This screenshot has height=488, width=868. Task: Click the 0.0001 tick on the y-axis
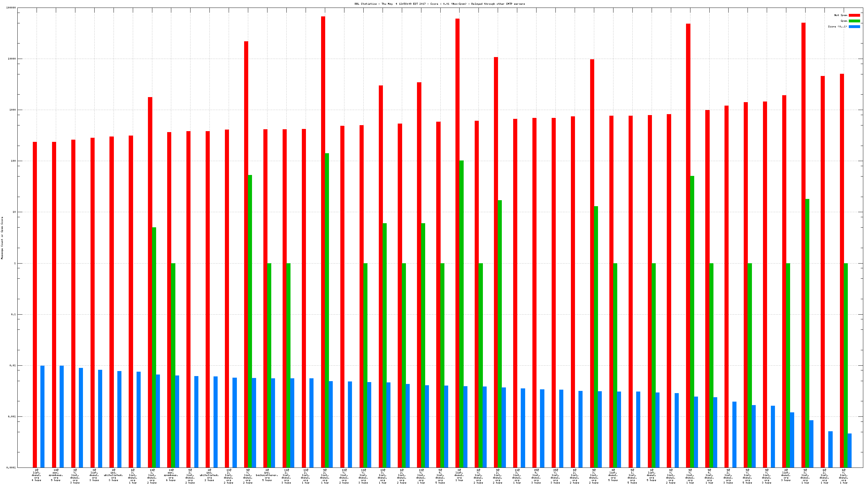click(11, 468)
